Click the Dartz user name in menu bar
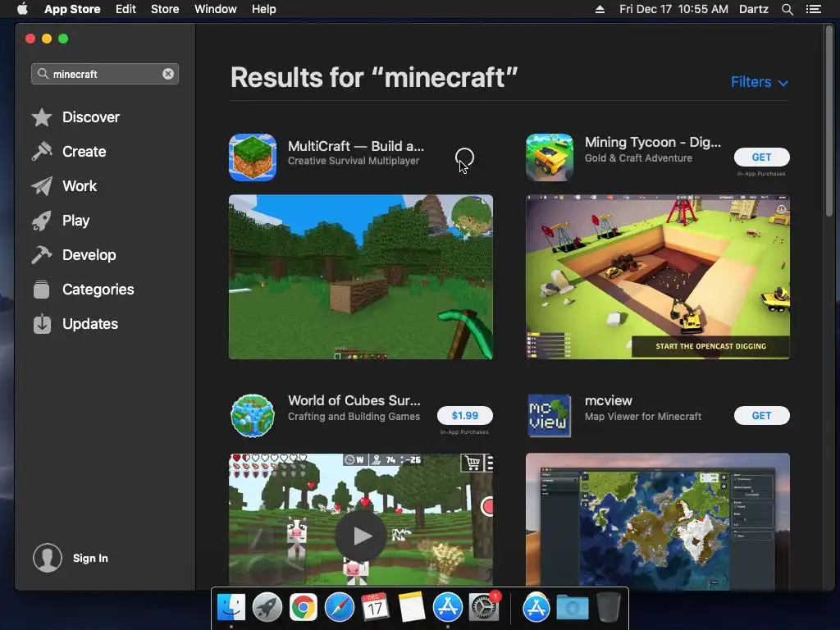 (753, 9)
